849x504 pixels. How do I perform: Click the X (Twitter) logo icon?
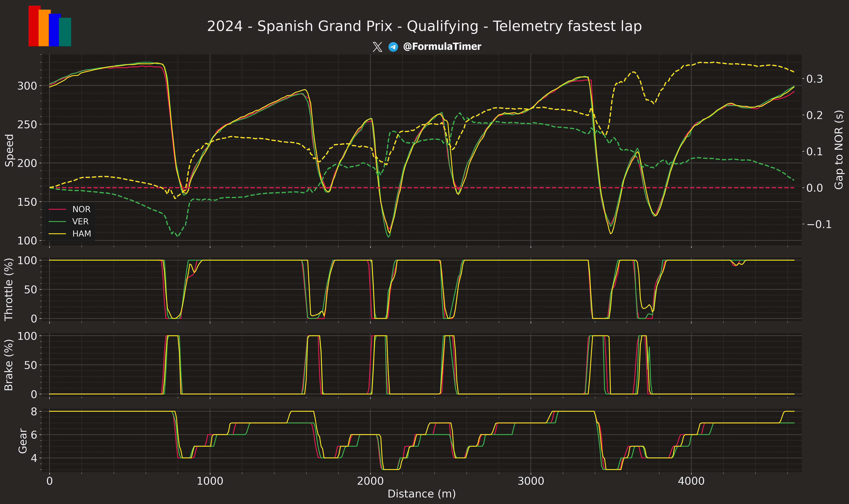coord(377,47)
